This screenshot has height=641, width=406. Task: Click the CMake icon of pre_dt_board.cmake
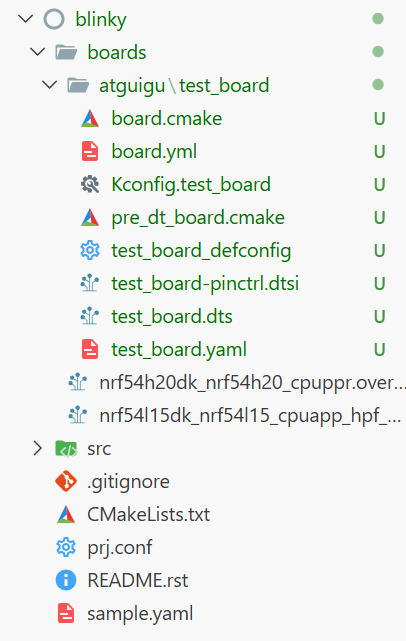click(x=90, y=217)
